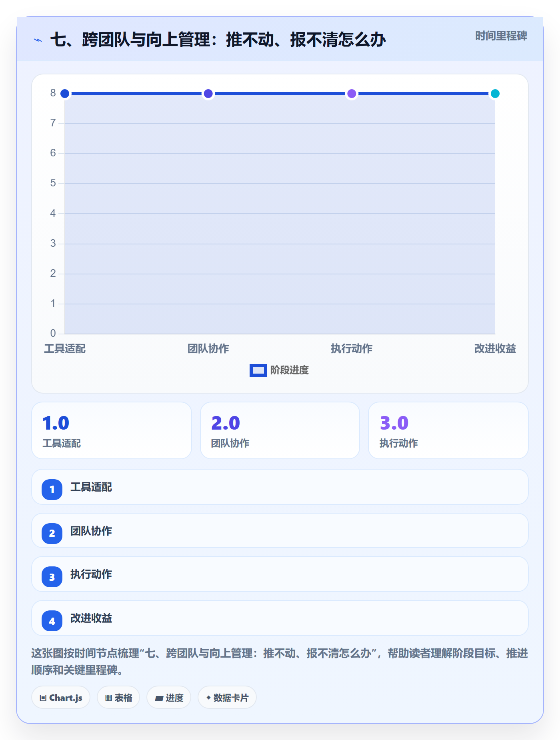Select the 执行动作 data point on the chart
Viewport: 560px width, 740px height.
click(x=352, y=94)
